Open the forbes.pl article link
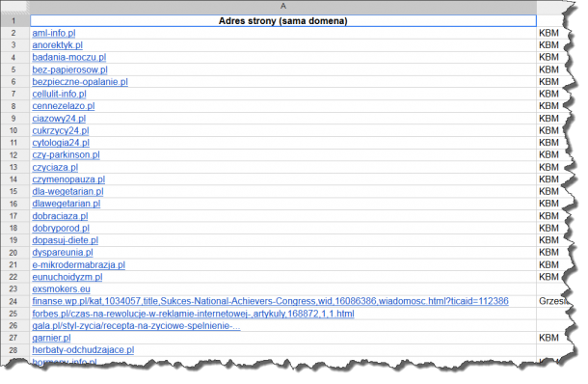The width and height of the screenshot is (588, 384). coord(193,314)
